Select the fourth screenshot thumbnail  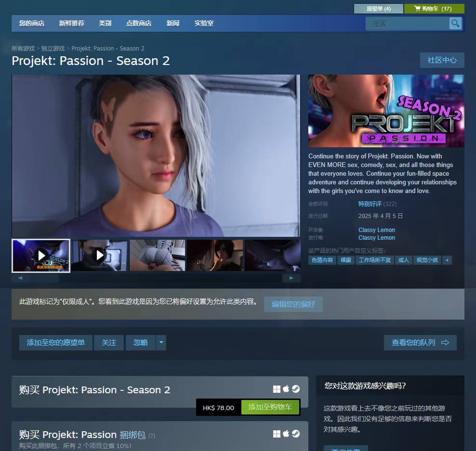215,256
